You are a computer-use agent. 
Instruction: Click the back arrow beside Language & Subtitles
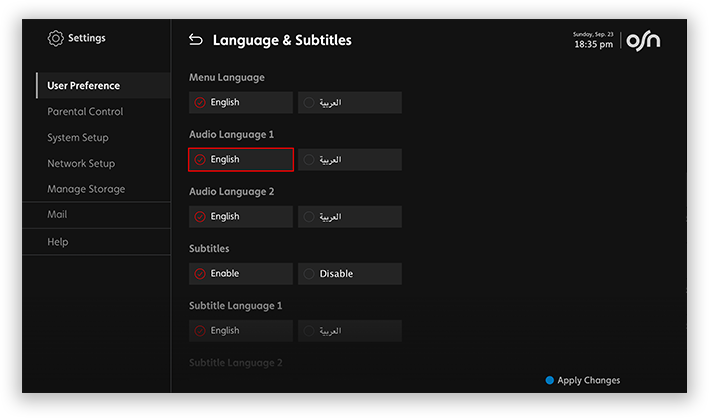pyautogui.click(x=195, y=40)
